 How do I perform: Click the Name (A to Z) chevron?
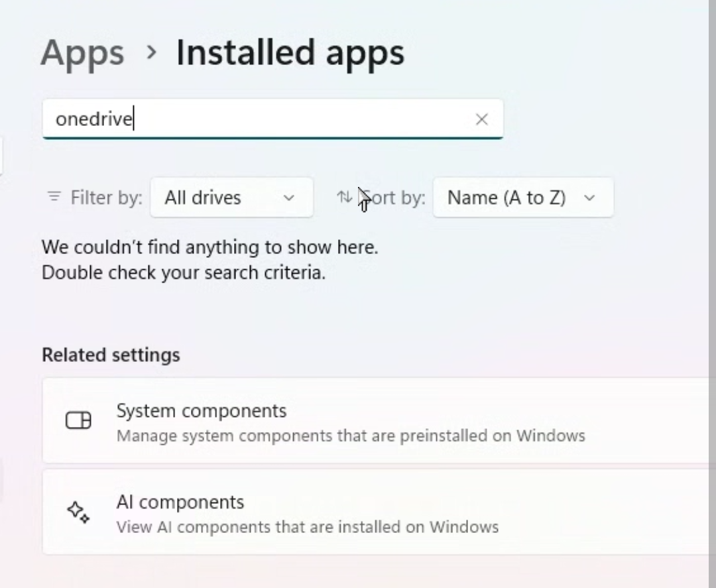click(x=589, y=198)
